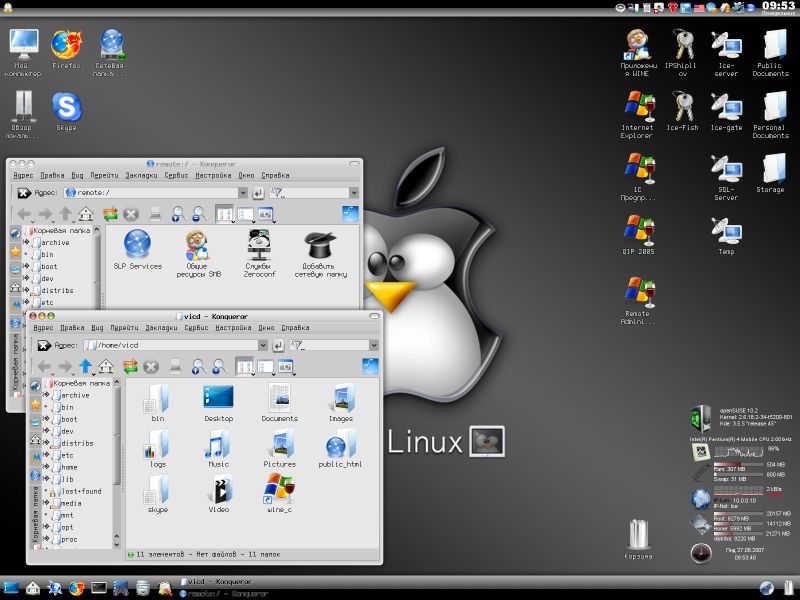The width and height of the screenshot is (800, 600).
Task: Click Reload icon in remote Konqueror toolbar
Action: (x=110, y=214)
